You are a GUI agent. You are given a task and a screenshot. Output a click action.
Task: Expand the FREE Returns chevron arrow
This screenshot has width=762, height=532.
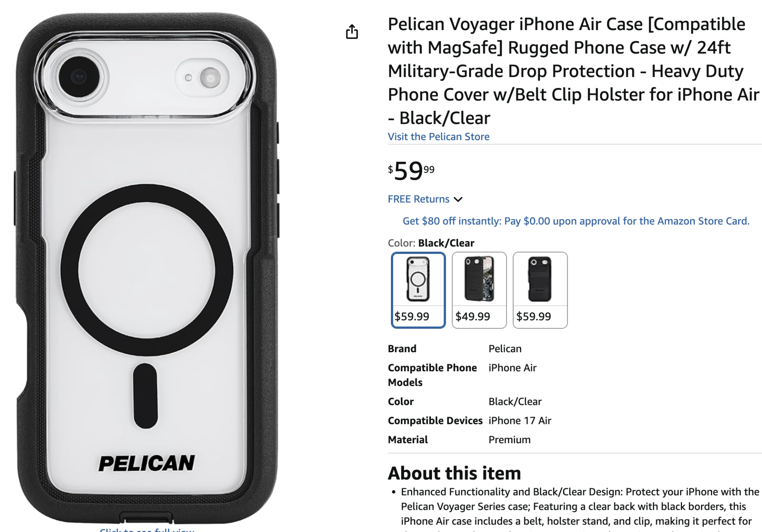click(x=458, y=200)
